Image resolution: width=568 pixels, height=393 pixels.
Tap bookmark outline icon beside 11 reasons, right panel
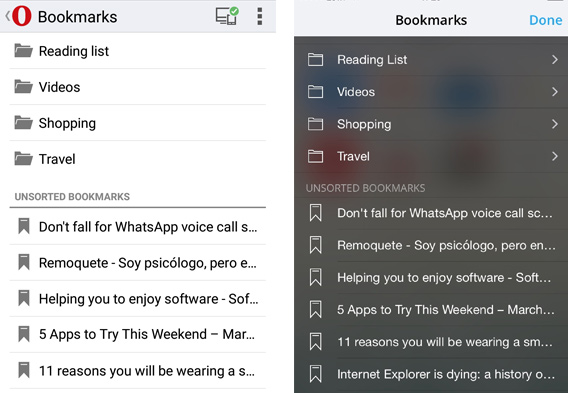[x=316, y=342]
